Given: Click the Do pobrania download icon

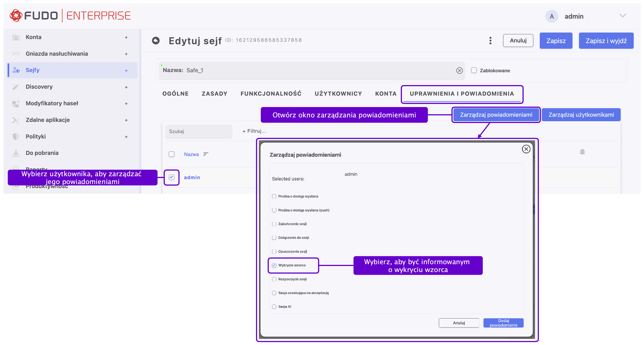Looking at the screenshot, I should [16, 153].
